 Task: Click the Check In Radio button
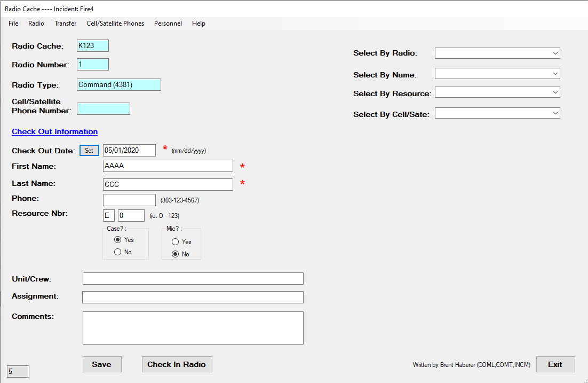coord(177,364)
